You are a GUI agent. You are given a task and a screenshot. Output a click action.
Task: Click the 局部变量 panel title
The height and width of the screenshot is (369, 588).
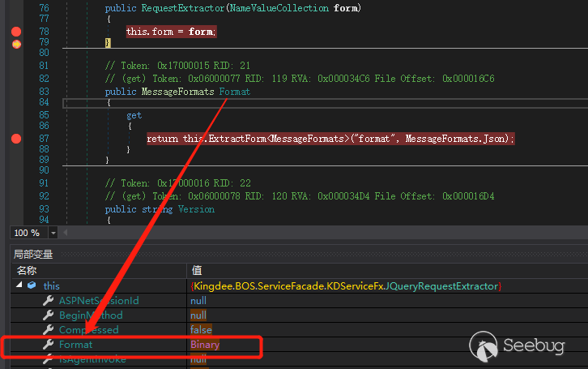(x=33, y=254)
